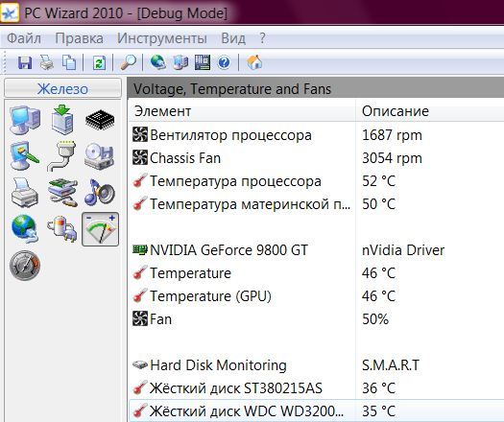This screenshot has height=422, width=504.
Task: Select the System Summary computer icon
Action: pos(25,120)
